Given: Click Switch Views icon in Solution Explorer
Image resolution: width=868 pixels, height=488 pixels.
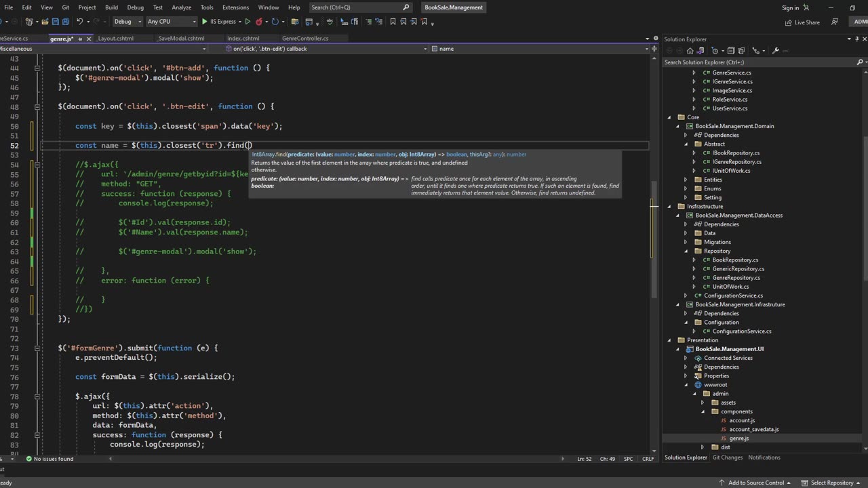Looking at the screenshot, I should click(701, 51).
